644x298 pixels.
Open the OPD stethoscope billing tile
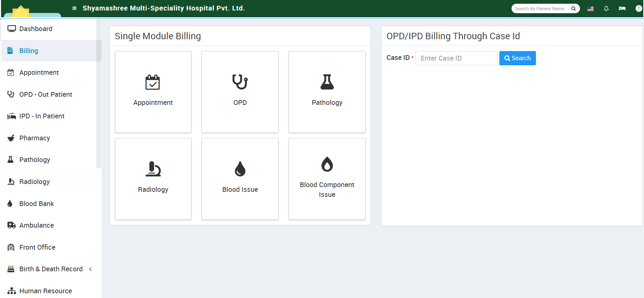point(240,92)
